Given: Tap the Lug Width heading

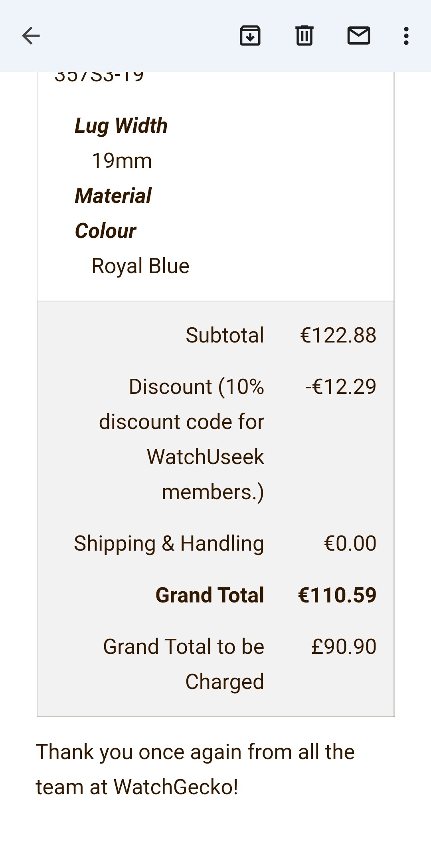Looking at the screenshot, I should [121, 126].
